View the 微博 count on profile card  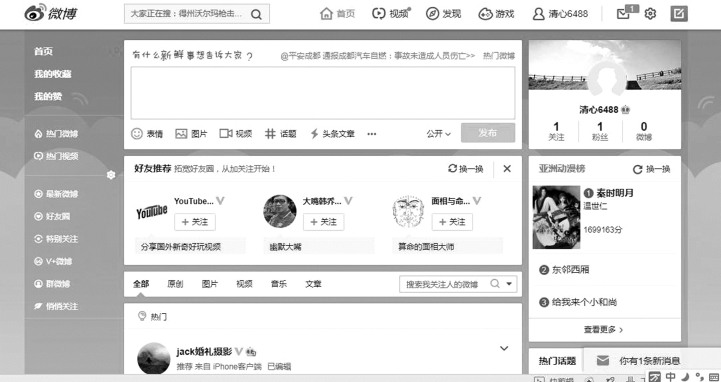point(644,131)
